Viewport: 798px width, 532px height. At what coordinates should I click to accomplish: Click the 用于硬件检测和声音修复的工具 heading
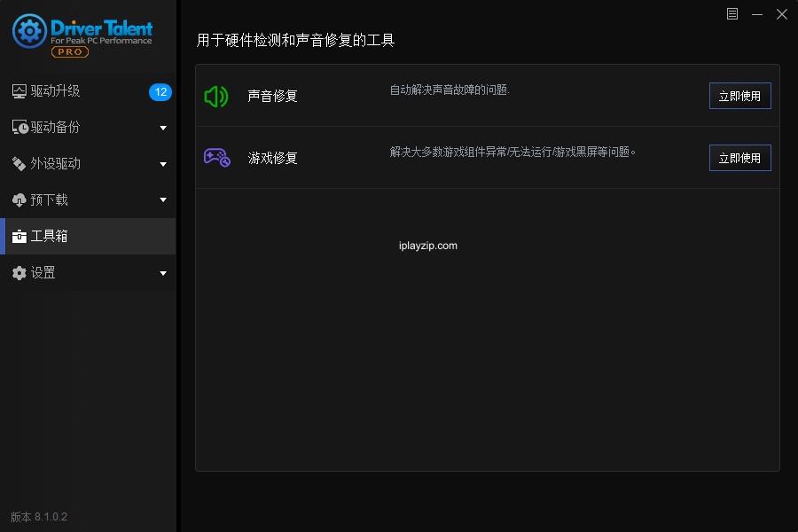(x=295, y=40)
